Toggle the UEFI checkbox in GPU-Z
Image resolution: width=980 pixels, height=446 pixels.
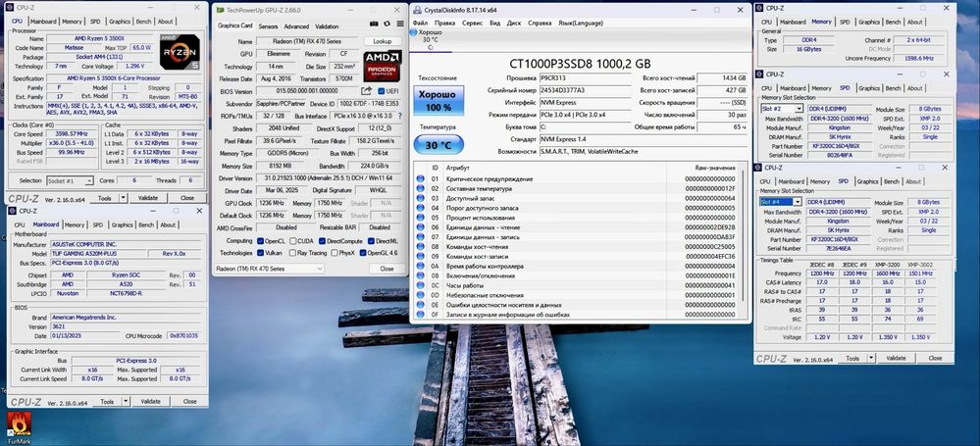click(x=382, y=92)
